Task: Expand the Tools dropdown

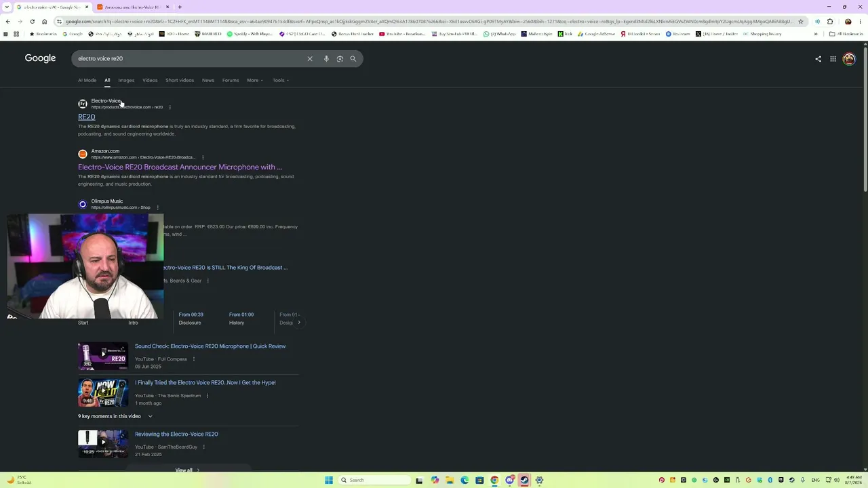Action: [281, 80]
